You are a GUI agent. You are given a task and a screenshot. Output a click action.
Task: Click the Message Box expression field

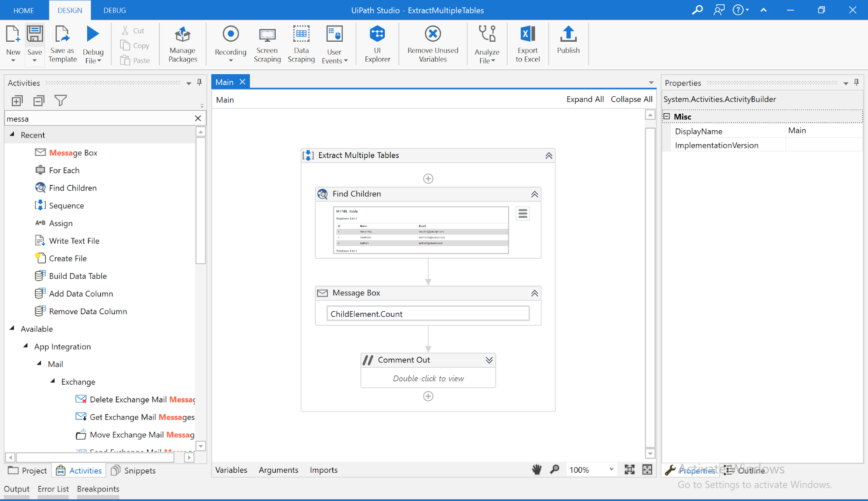428,314
